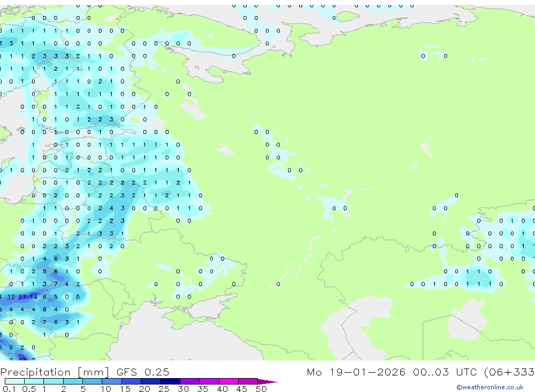
Task: Click the '[mm]' unit label
Action: click(93, 372)
